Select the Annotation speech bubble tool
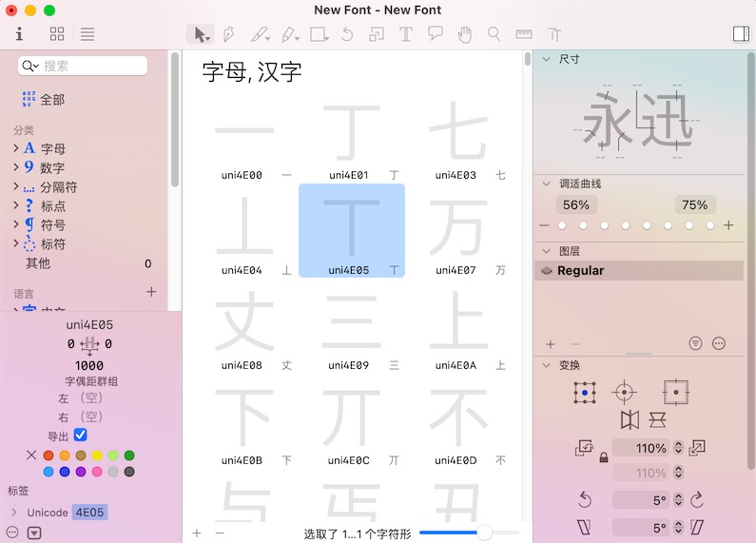 pos(436,33)
